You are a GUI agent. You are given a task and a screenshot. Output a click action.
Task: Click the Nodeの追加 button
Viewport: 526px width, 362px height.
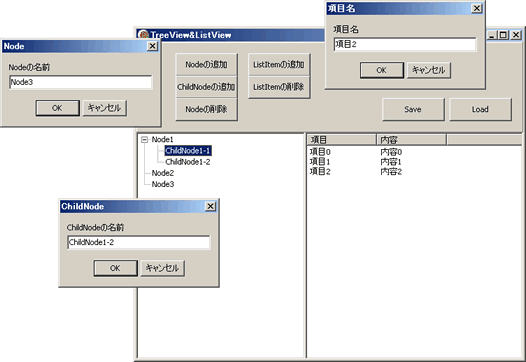(206, 64)
